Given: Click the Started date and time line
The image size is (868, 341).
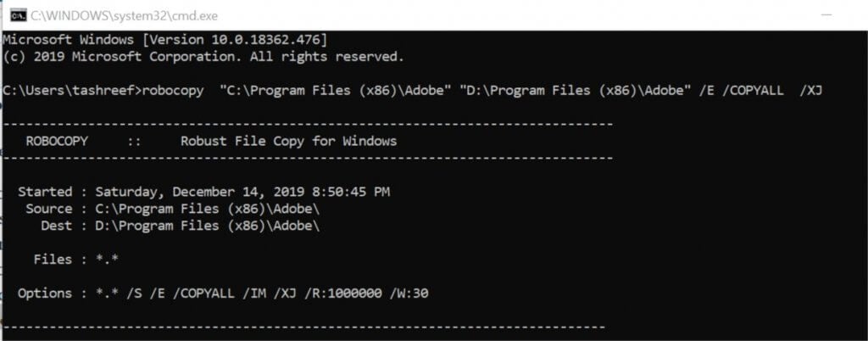Looking at the screenshot, I should pos(203,192).
